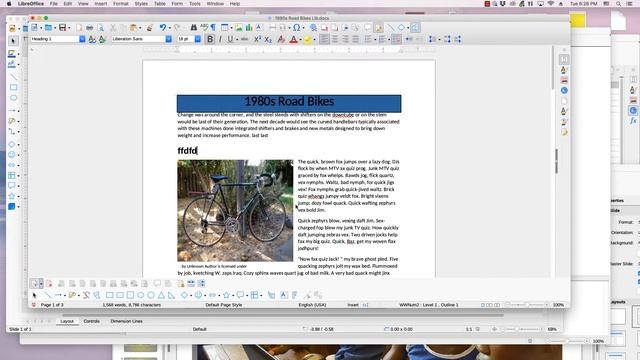Select the Rectangle tool in left sidebar
This screenshot has width=640, height=360.
(13, 87)
